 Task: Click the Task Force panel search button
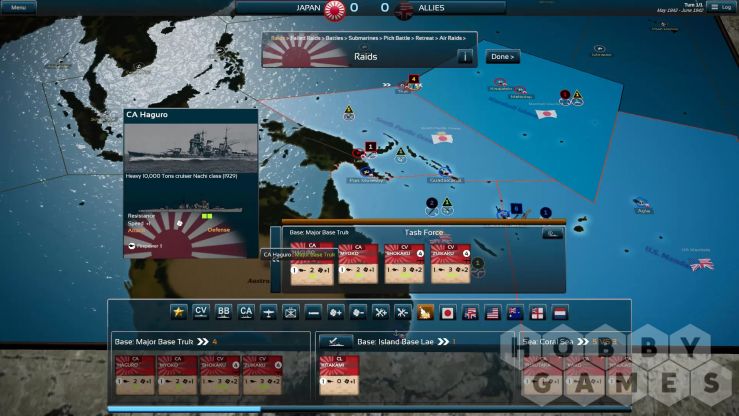552,233
